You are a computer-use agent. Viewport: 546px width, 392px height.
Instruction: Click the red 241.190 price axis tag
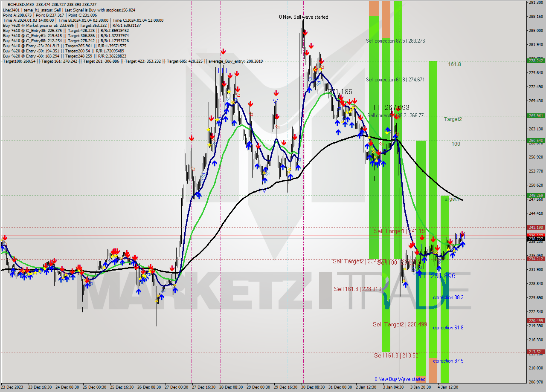(536, 228)
